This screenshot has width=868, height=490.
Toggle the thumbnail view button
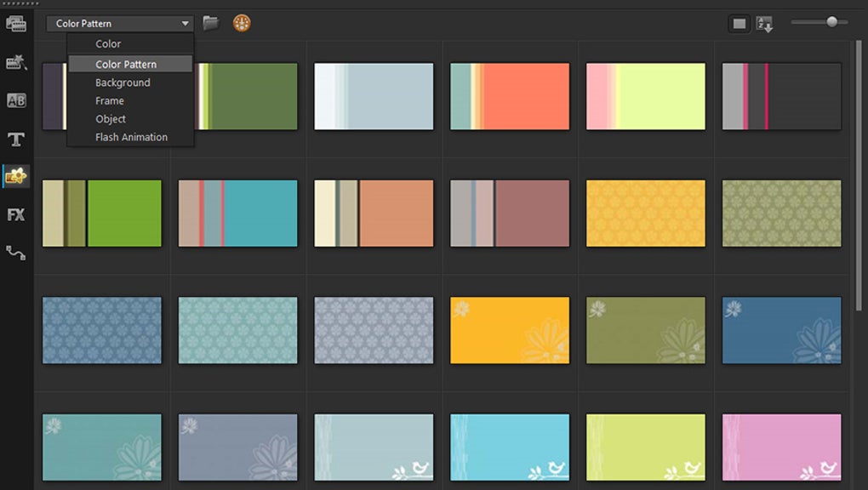coord(739,24)
